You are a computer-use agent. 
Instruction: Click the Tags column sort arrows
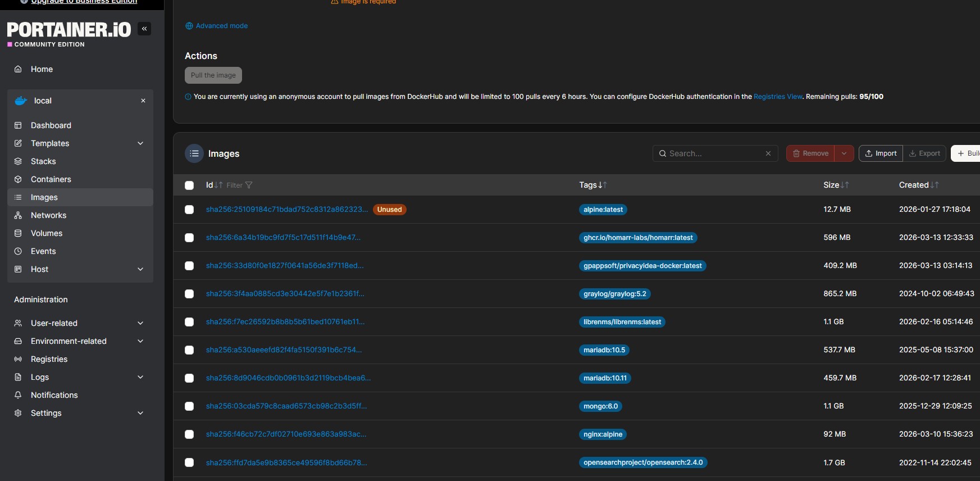[603, 185]
